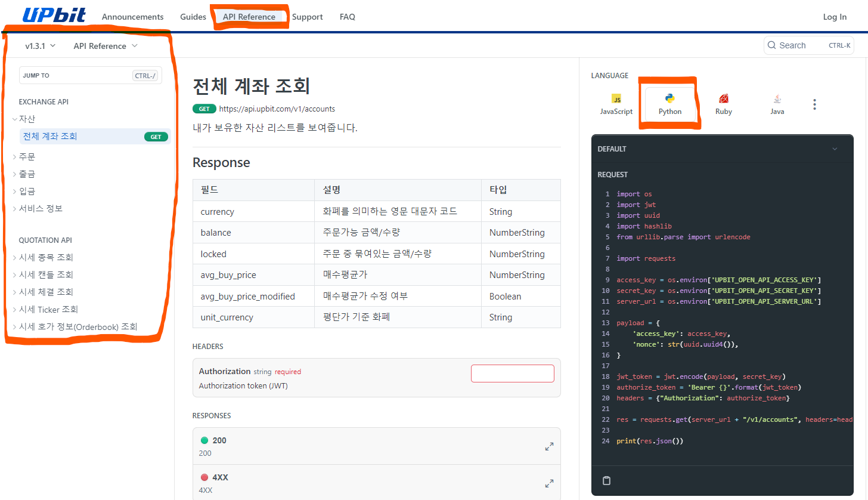Open the API Reference section dropdown
This screenshot has width=868, height=500.
tap(106, 46)
